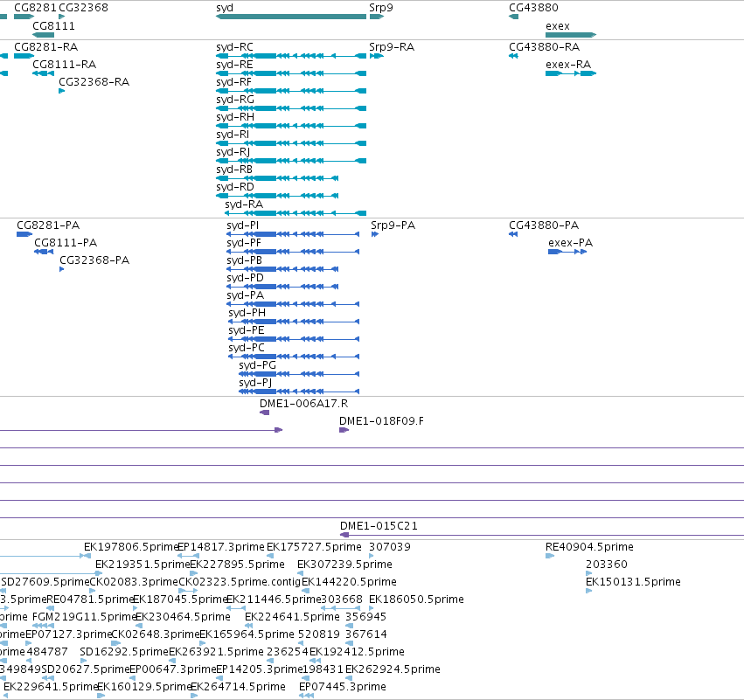Click the syd-PE protein label

click(247, 330)
